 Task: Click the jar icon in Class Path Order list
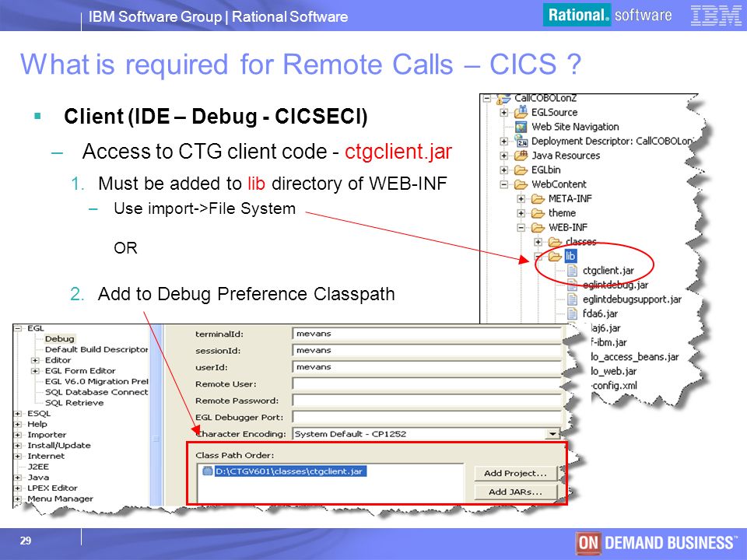click(x=207, y=471)
